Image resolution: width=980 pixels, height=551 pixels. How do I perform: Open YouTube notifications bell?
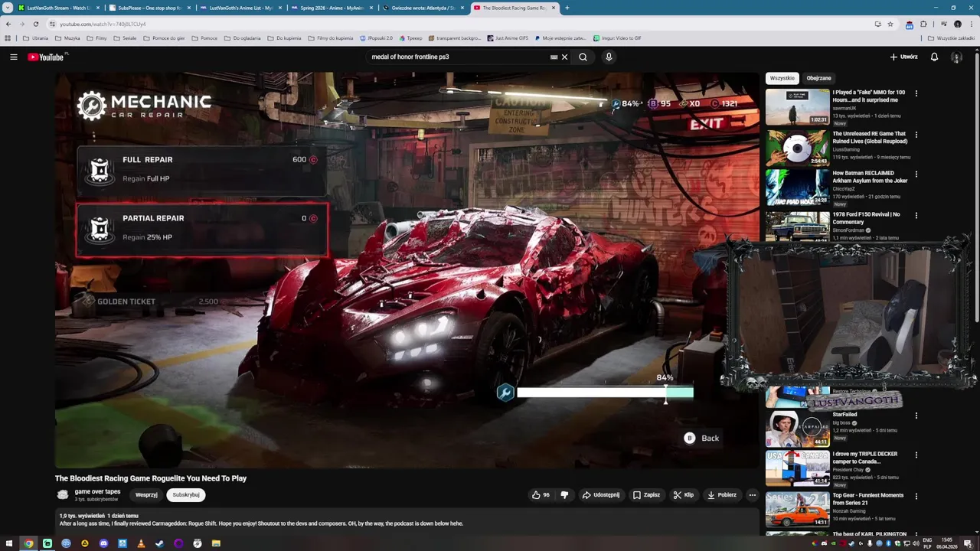click(934, 57)
